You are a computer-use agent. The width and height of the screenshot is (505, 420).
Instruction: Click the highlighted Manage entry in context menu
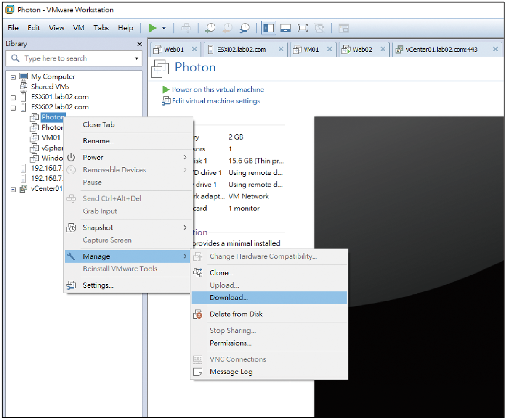point(128,256)
